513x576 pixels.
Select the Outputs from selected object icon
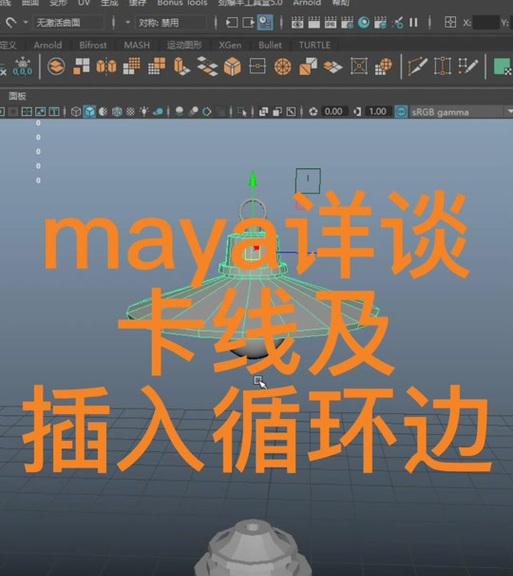[248, 23]
